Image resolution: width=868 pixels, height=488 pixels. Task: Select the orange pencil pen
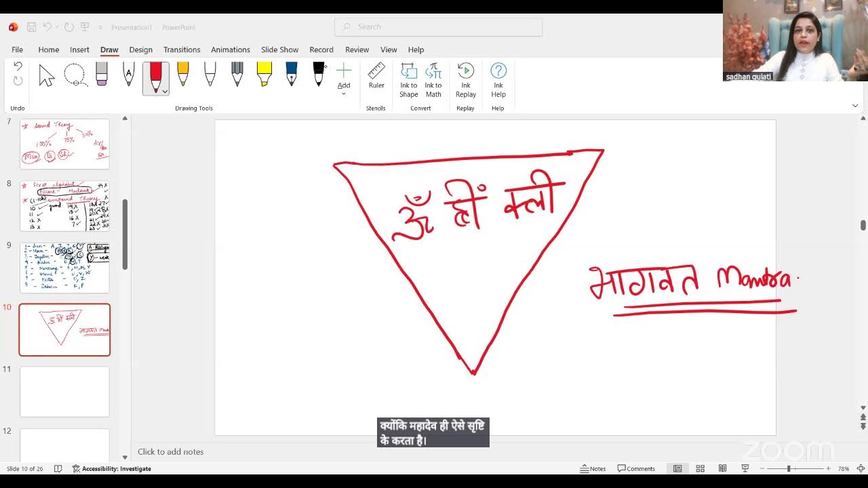tap(183, 75)
